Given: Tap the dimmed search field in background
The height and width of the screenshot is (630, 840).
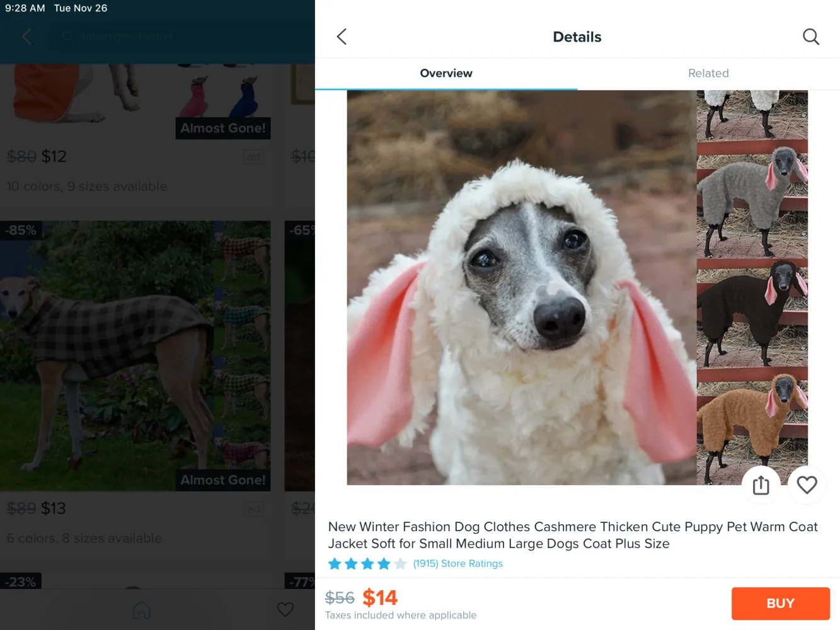Looking at the screenshot, I should point(183,37).
